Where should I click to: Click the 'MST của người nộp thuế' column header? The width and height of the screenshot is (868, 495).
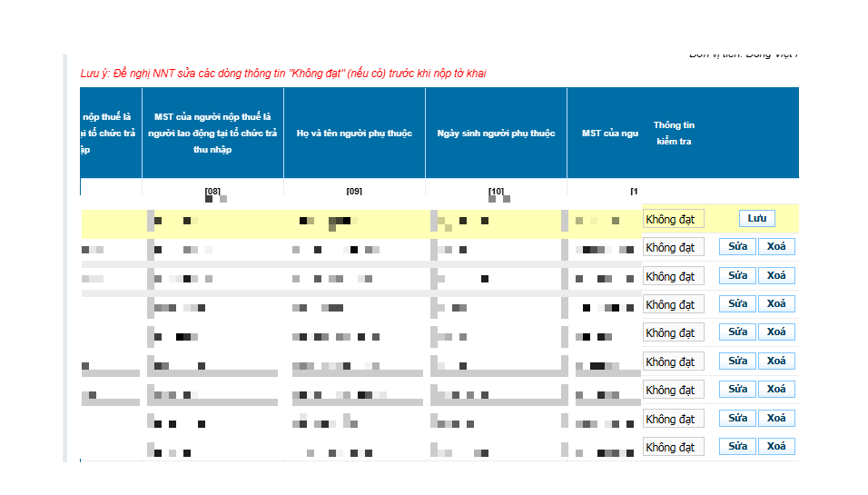212,133
